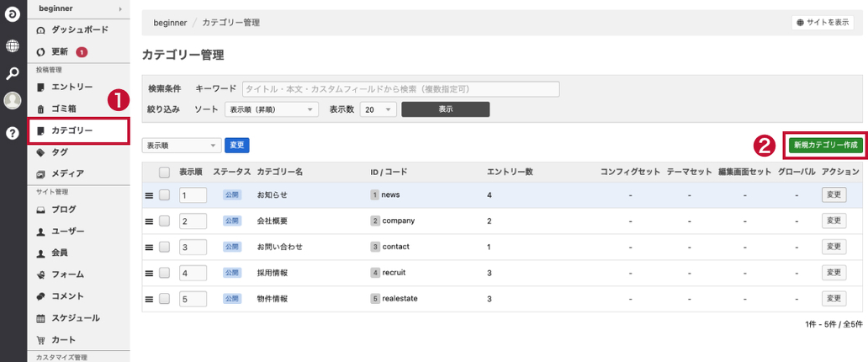Open help with the question mark icon
The height and width of the screenshot is (362, 868).
[x=12, y=132]
